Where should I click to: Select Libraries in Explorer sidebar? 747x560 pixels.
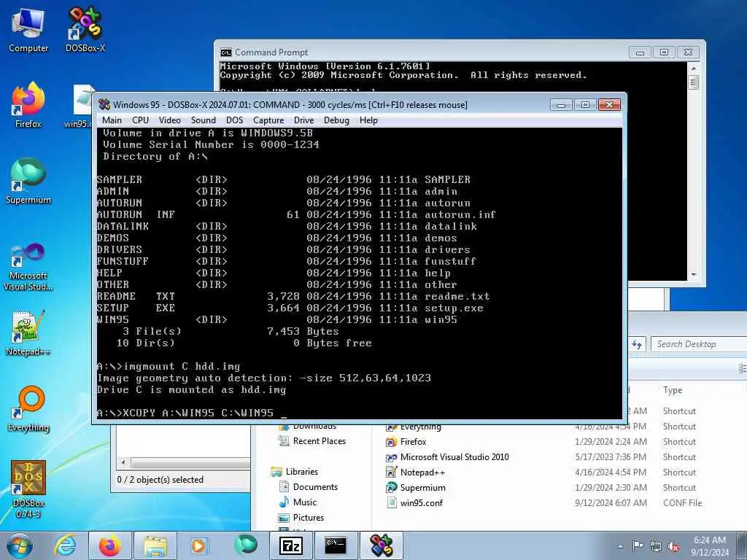[295, 472]
